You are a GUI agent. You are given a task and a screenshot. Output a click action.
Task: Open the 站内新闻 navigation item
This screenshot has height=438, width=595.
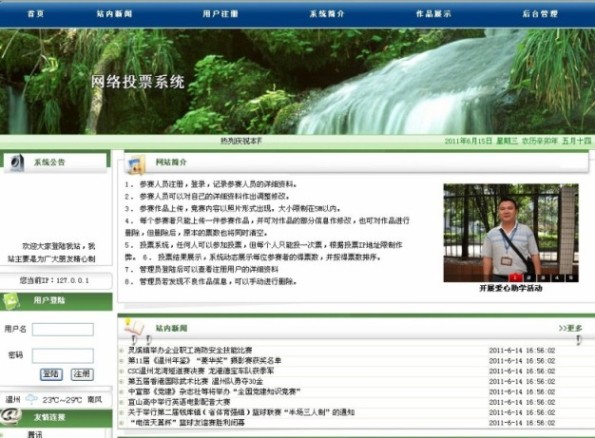[x=114, y=14]
